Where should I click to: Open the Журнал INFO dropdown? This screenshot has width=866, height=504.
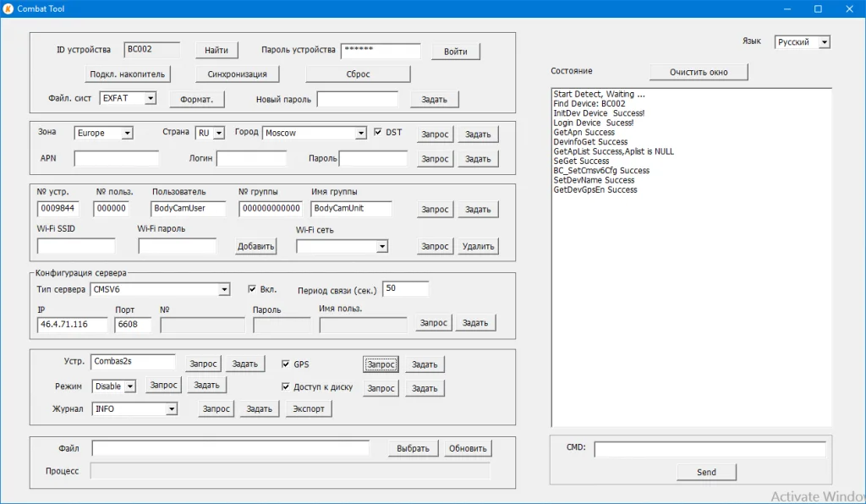134,409
